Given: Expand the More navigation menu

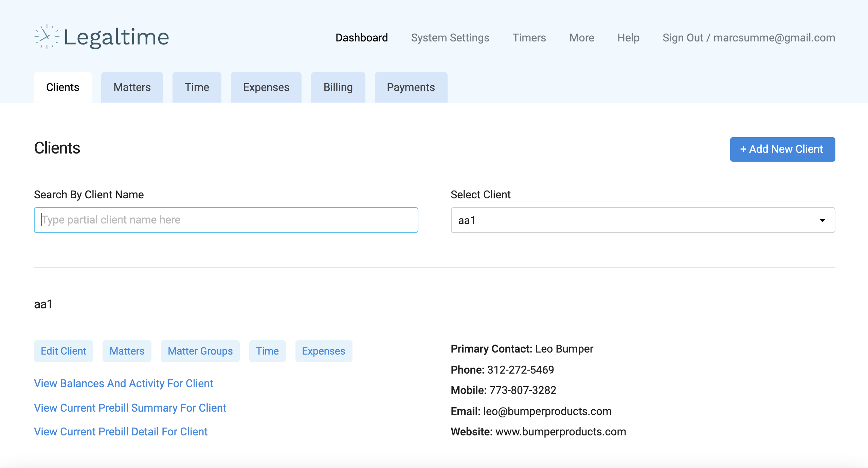Looking at the screenshot, I should 581,38.
